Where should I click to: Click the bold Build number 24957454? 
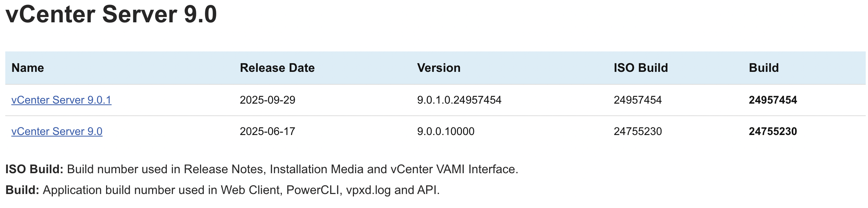click(x=773, y=100)
